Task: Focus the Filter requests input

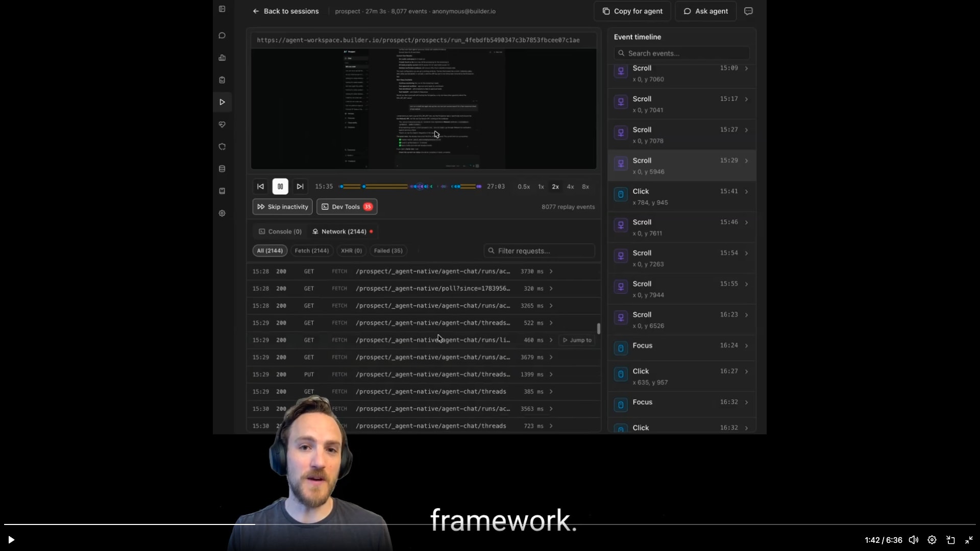Action: pyautogui.click(x=539, y=251)
